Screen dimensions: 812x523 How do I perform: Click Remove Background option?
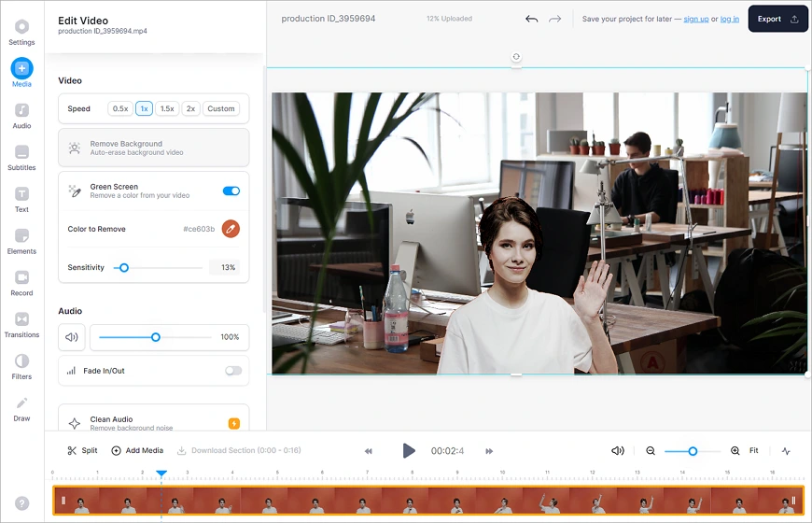154,148
